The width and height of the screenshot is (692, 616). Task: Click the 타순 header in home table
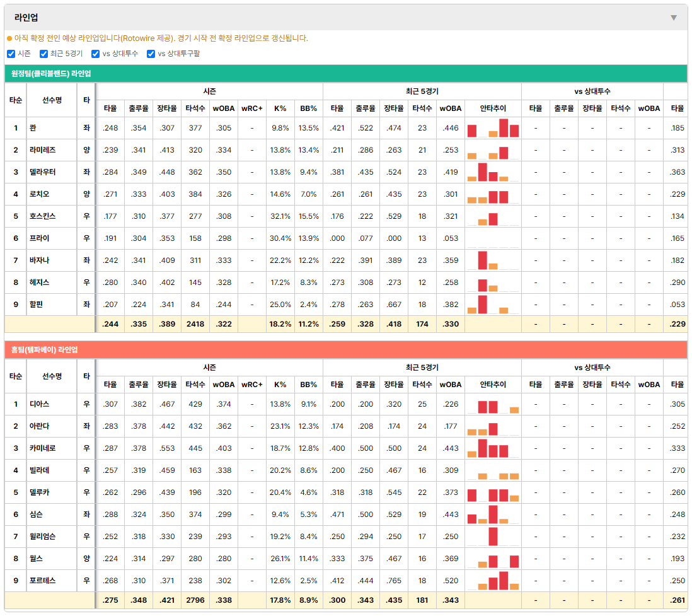(16, 376)
